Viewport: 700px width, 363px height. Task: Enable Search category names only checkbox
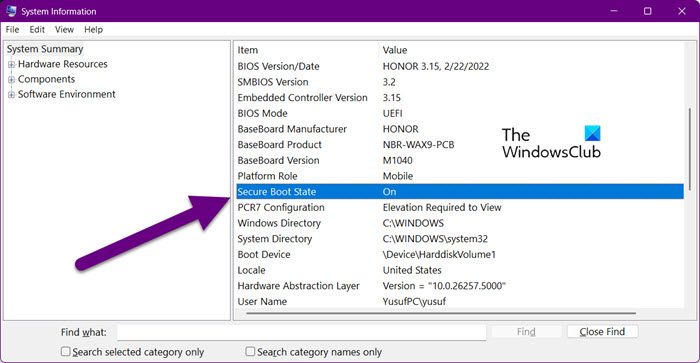coord(250,352)
